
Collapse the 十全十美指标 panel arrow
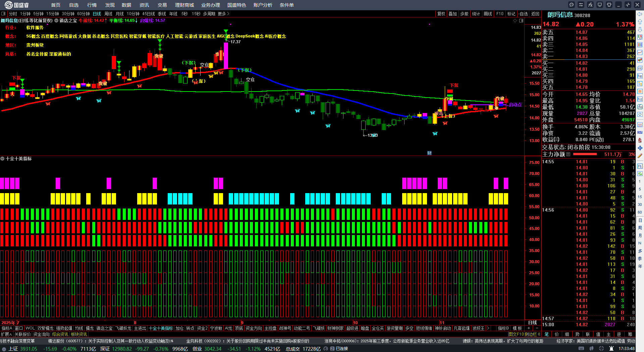click(2, 159)
